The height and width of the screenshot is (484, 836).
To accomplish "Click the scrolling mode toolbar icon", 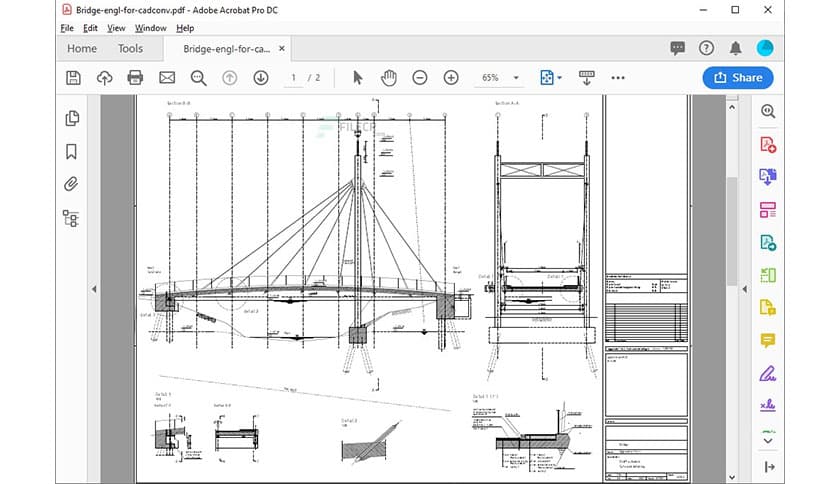I will click(x=586, y=78).
